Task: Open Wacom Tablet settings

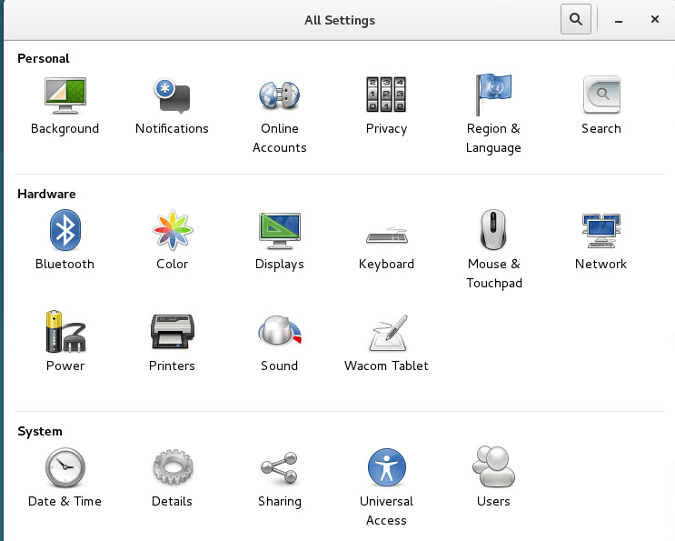Action: [386, 333]
